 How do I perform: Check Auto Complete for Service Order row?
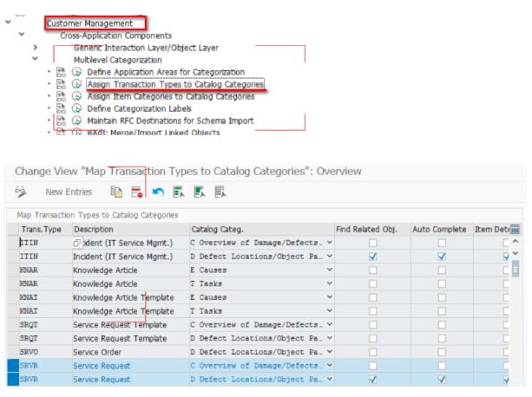pyautogui.click(x=442, y=352)
